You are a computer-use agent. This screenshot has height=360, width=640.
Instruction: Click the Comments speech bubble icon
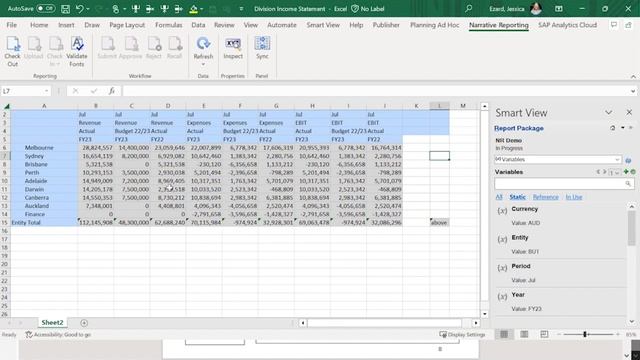click(x=613, y=25)
